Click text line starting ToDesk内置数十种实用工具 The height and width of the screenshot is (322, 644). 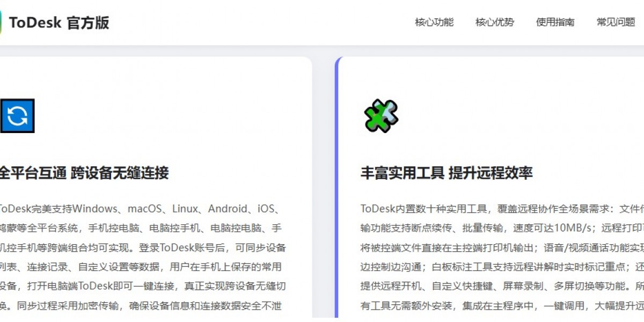coord(502,209)
